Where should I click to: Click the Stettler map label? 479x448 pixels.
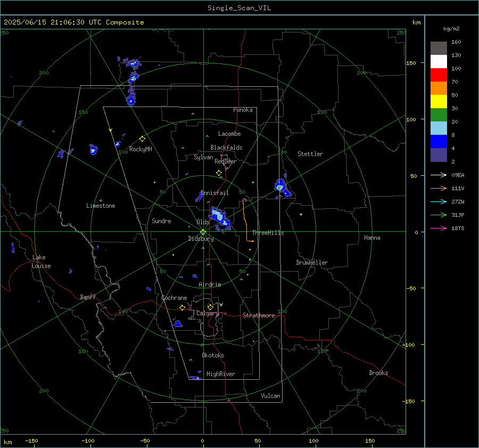coord(310,154)
